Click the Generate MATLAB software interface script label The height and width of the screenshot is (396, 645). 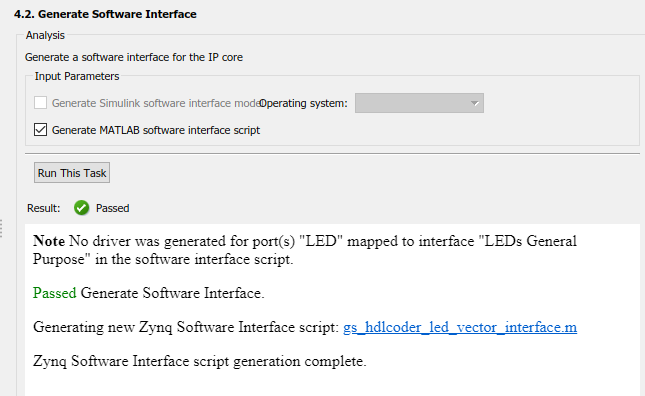point(156,130)
